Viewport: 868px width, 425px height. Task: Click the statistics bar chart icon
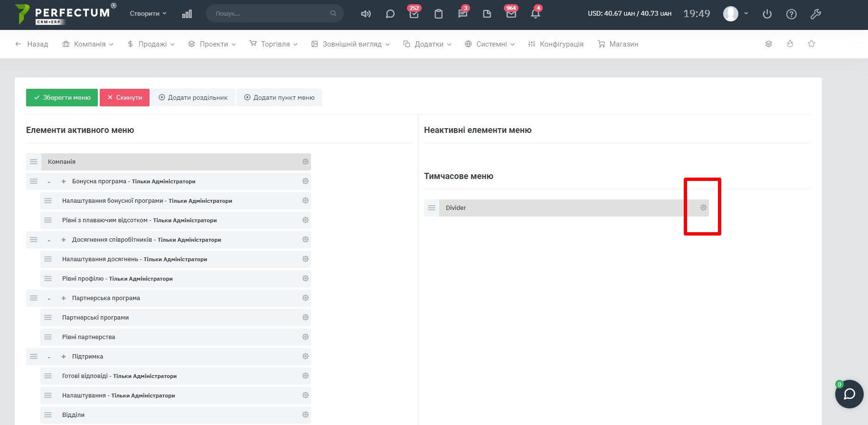pos(187,14)
